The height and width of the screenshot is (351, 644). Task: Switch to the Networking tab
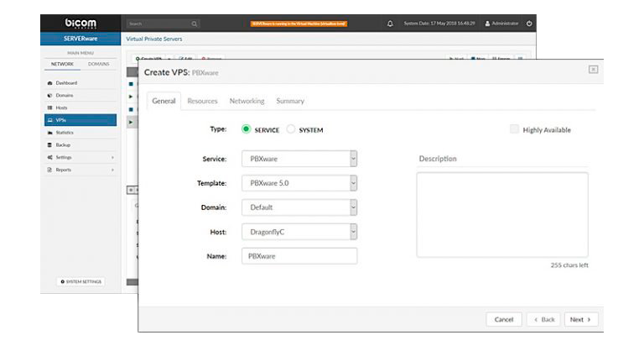pos(247,101)
